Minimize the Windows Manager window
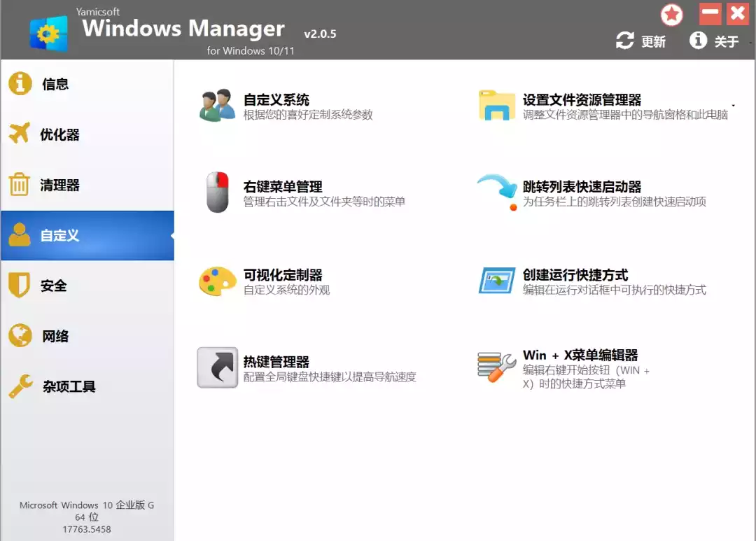756x541 pixels. pyautogui.click(x=710, y=13)
